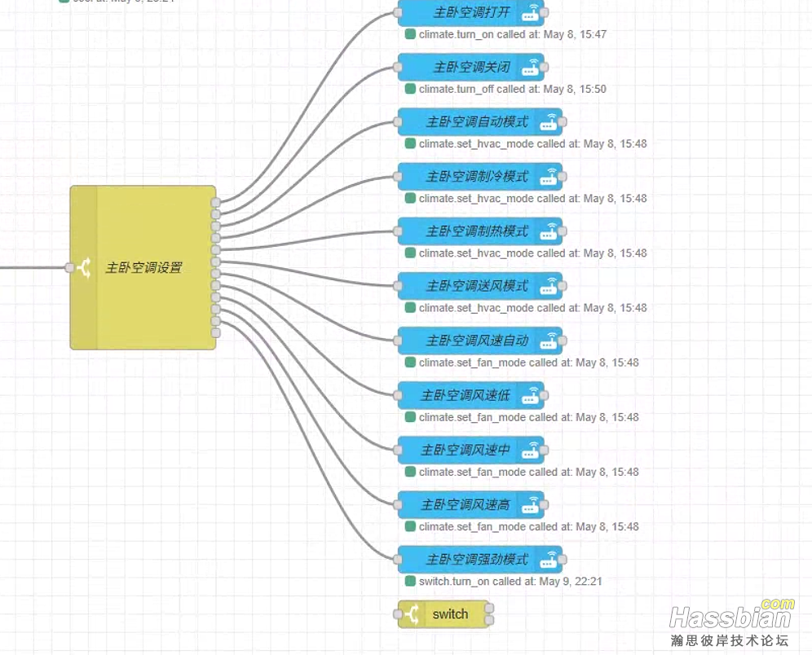The width and height of the screenshot is (812, 655).
Task: Click the climate.turn_on status text
Action: (x=513, y=35)
